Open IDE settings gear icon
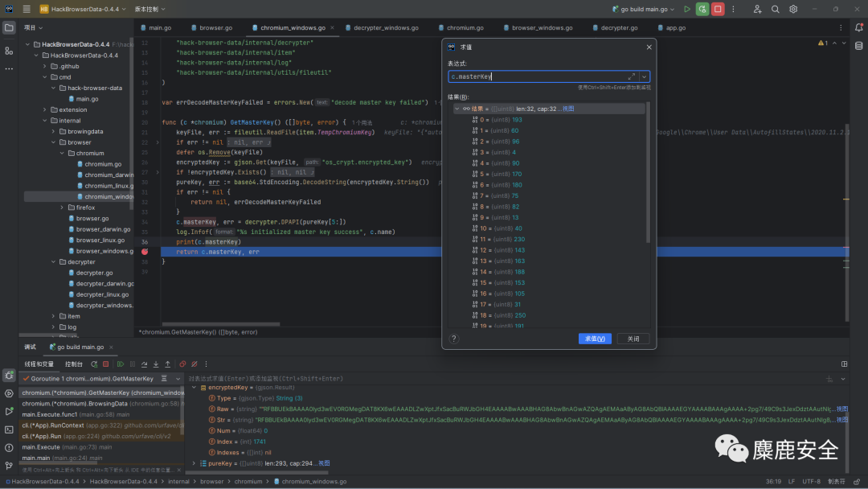Viewport: 868px width, 489px height. 793,9
